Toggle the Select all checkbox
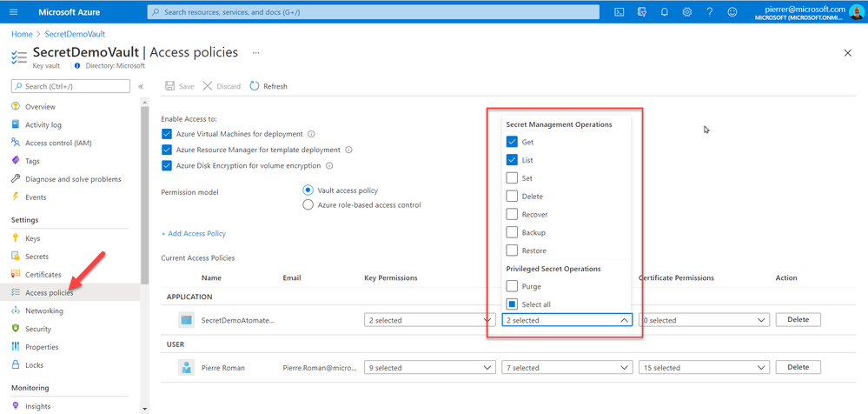This screenshot has height=414, width=868. click(512, 304)
